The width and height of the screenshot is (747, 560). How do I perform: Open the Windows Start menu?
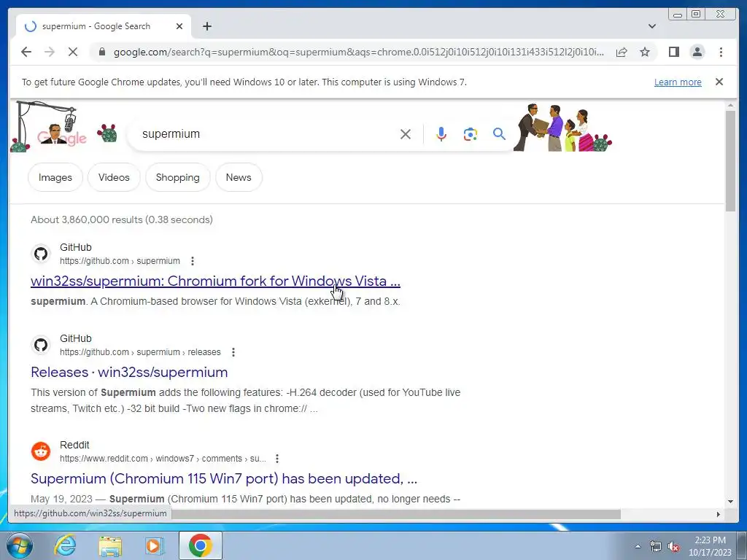pyautogui.click(x=19, y=545)
